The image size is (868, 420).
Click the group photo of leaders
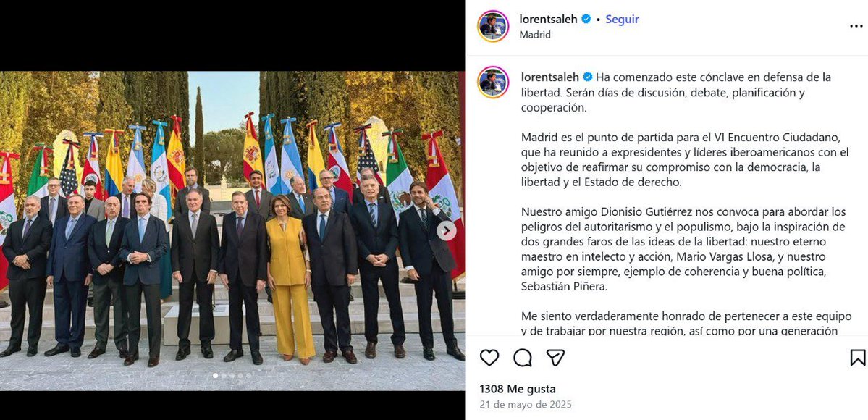[x=232, y=230]
